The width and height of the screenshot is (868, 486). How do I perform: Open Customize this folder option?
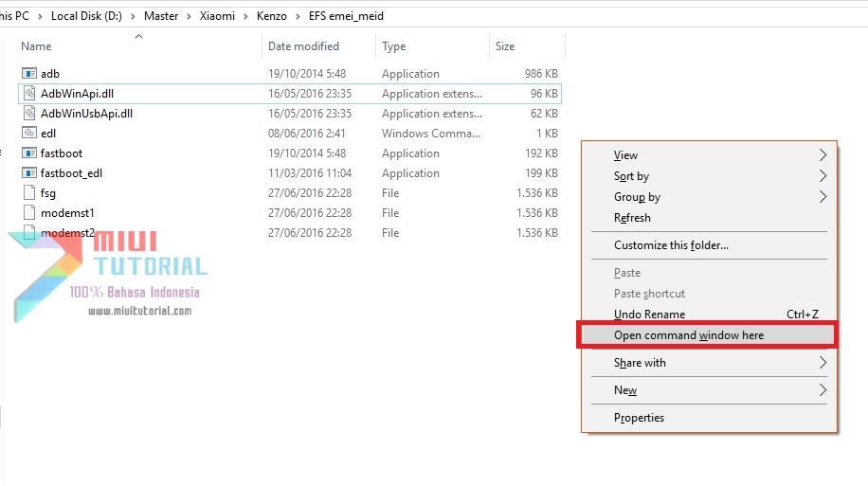[671, 245]
